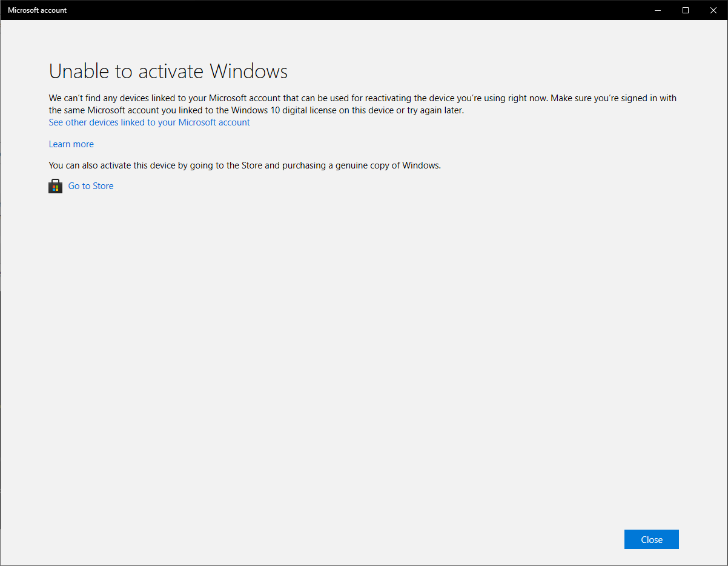The image size is (728, 566).
Task: Click the blue Close button
Action: pyautogui.click(x=652, y=539)
